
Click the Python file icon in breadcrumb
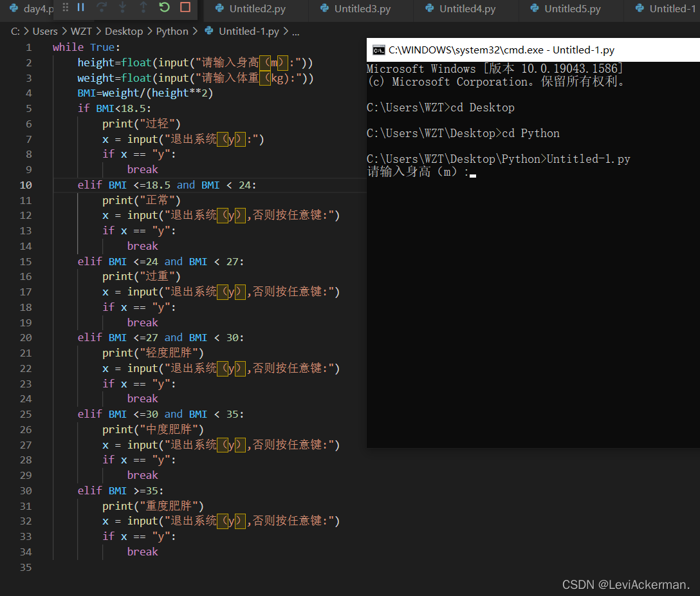tap(209, 31)
